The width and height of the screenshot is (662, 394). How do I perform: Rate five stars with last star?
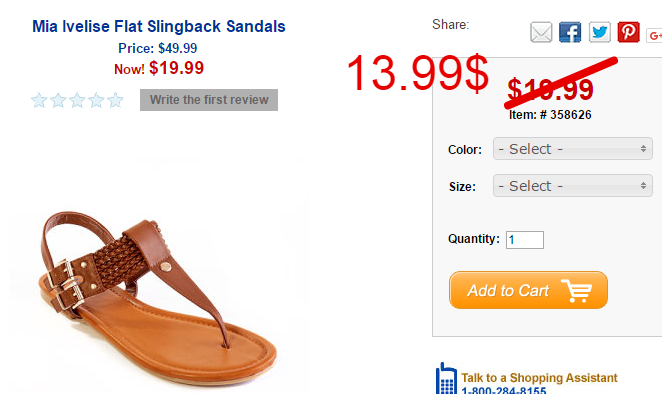tap(115, 100)
